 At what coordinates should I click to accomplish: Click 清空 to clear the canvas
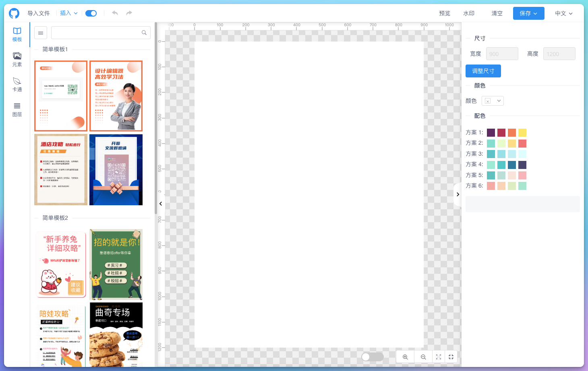coord(497,13)
